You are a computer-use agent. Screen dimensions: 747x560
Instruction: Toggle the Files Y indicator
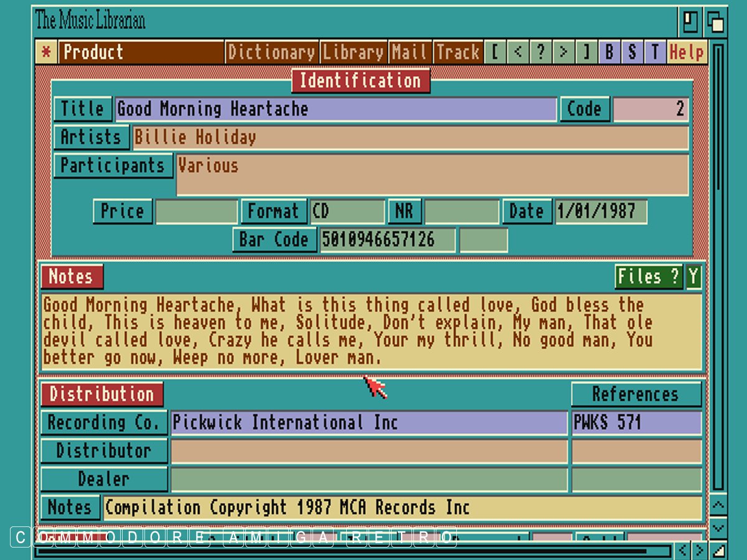tap(693, 277)
